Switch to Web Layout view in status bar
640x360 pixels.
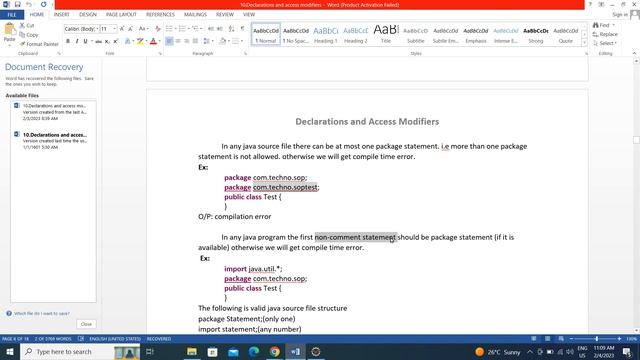click(x=561, y=339)
